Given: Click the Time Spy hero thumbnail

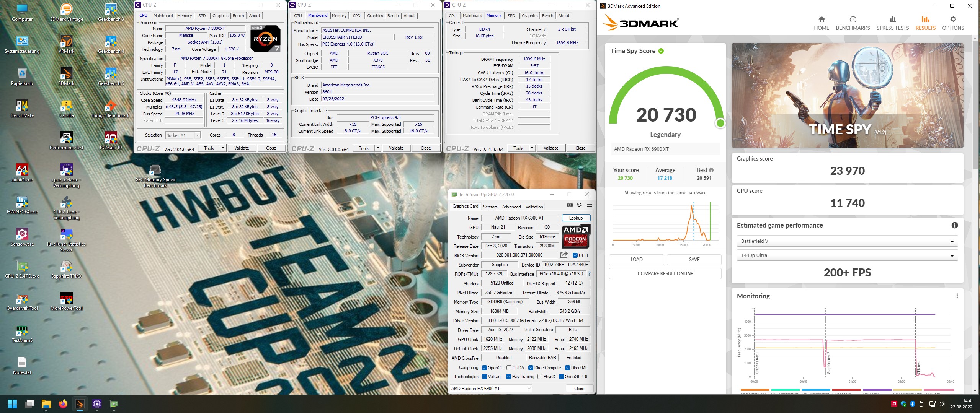Looking at the screenshot, I should 847,95.
